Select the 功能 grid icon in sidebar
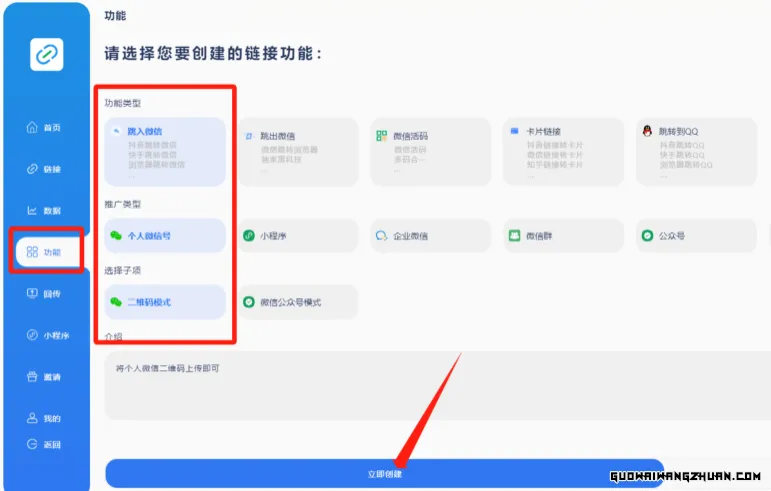This screenshot has height=491, width=771. click(x=32, y=252)
